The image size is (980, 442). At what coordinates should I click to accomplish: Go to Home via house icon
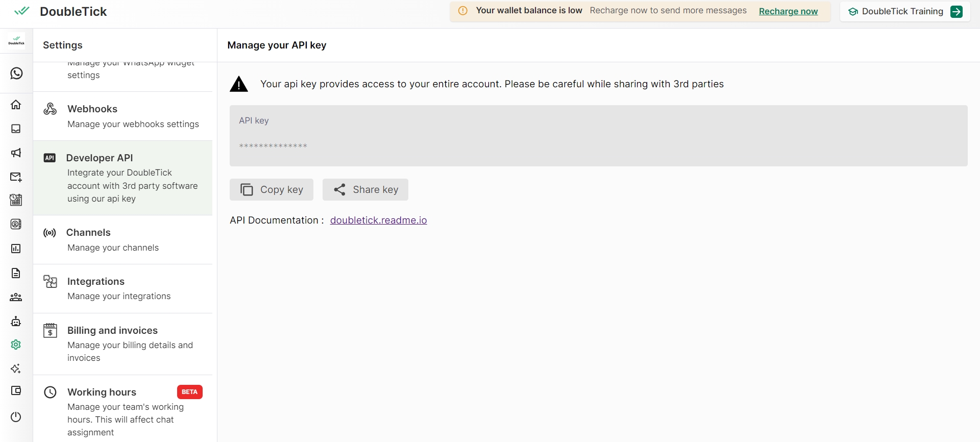tap(16, 105)
